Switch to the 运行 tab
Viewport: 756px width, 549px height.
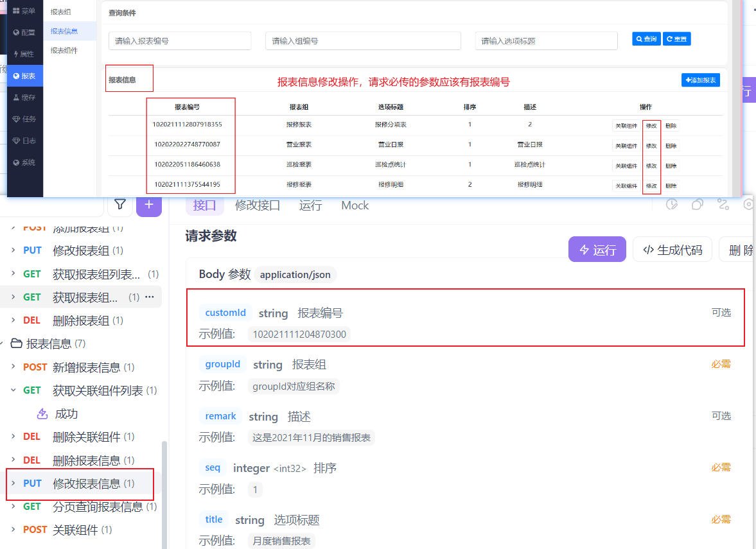310,205
